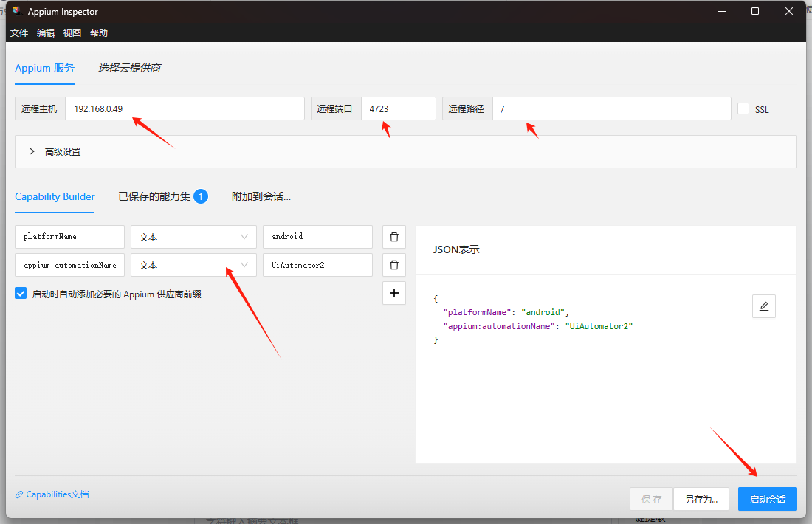Screen dimensions: 812x524
Task: Click the 远程路径 label
Action: [x=467, y=108]
